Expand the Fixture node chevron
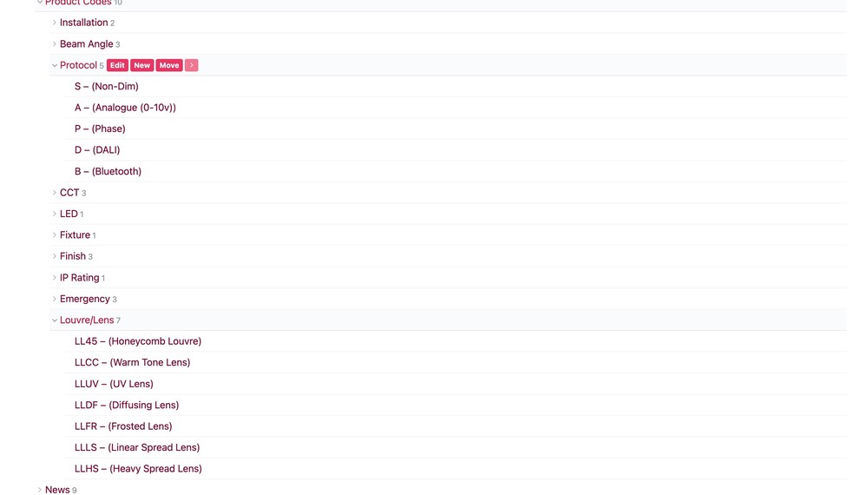The height and width of the screenshot is (495, 868). click(x=54, y=235)
